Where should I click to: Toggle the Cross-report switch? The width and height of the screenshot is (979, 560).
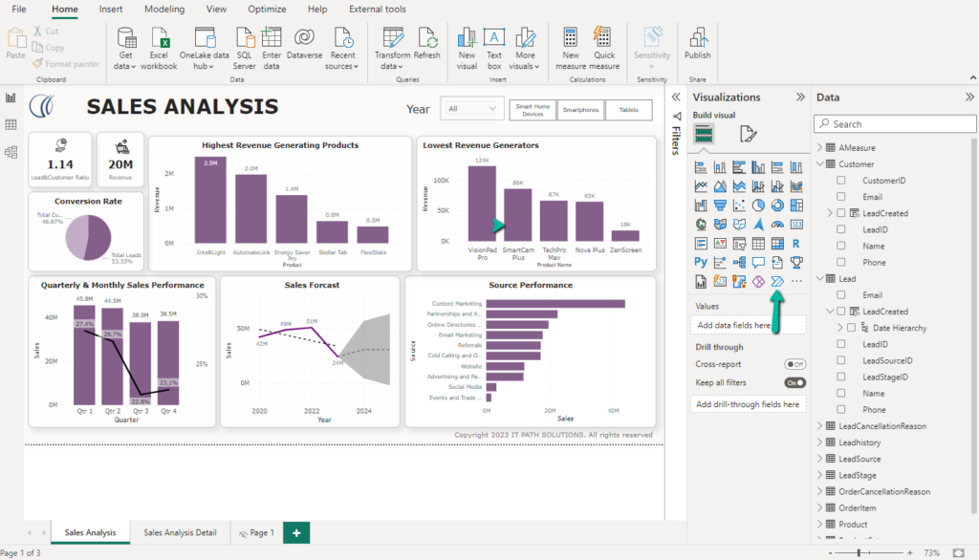tap(794, 364)
